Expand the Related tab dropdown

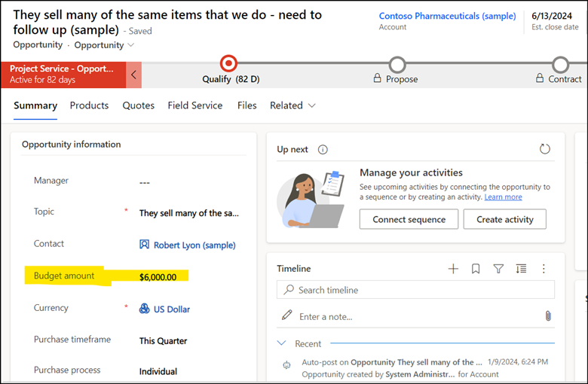(292, 105)
